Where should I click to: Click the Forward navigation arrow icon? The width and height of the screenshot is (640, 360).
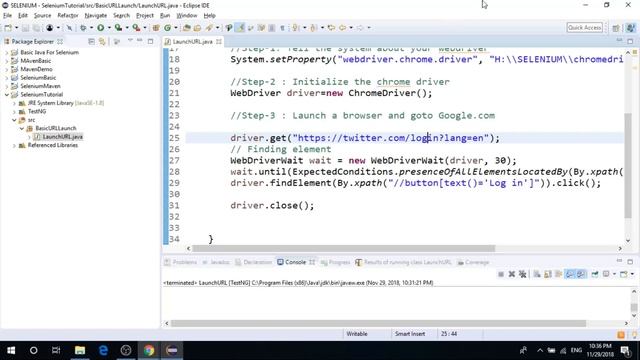(360, 28)
